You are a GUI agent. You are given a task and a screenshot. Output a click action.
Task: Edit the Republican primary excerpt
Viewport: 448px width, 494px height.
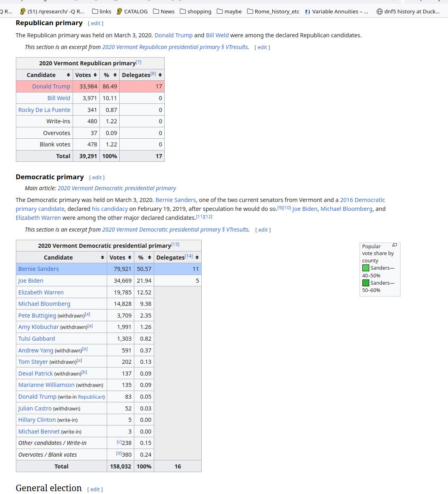[262, 47]
